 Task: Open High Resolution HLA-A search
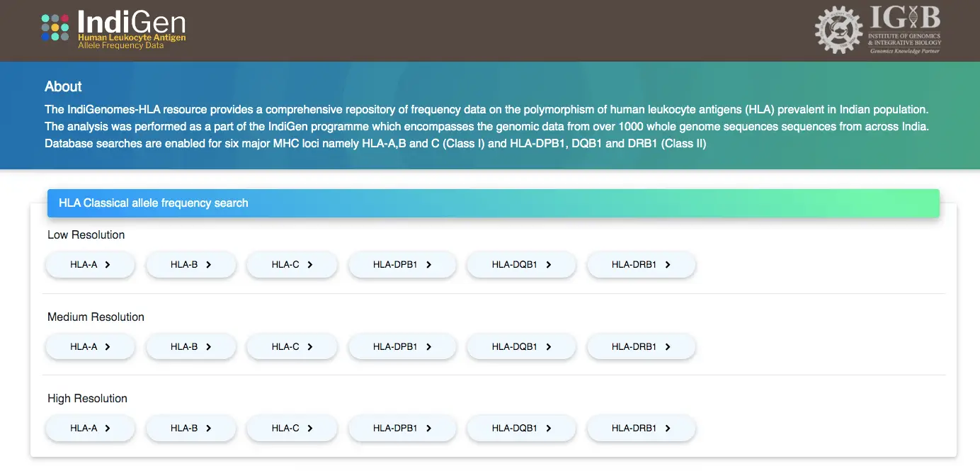(90, 429)
